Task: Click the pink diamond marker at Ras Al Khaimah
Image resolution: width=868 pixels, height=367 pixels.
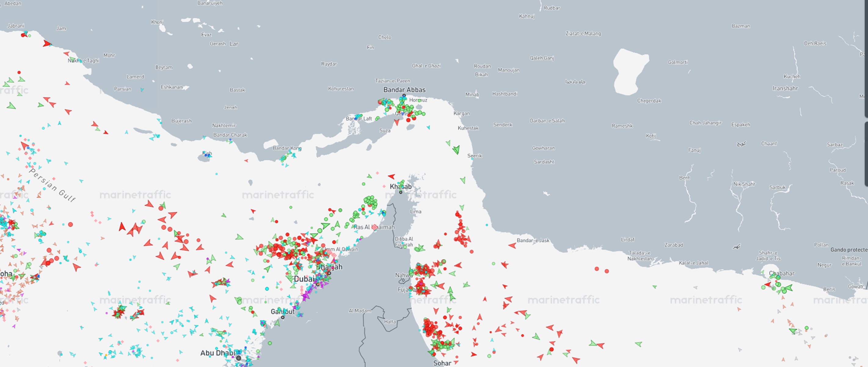Action: coord(374,227)
